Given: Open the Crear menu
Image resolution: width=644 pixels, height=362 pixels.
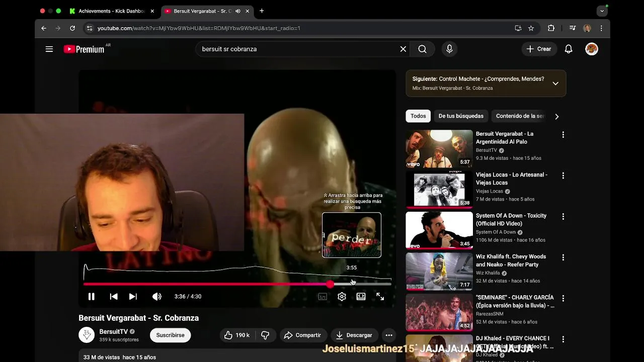Looking at the screenshot, I should coord(539,49).
